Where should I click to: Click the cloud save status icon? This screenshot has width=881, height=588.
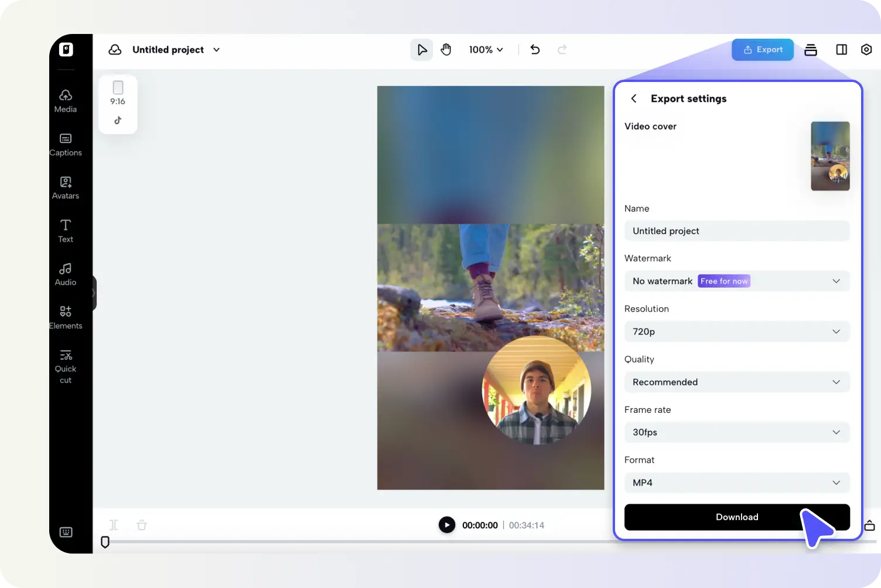[x=115, y=50]
